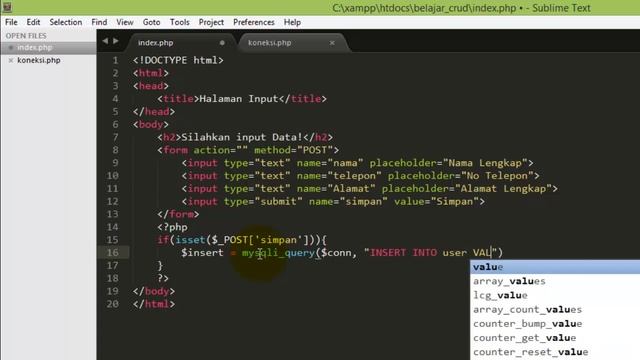Choose 'counter_bump_value' autocomplete suggestion
The height and width of the screenshot is (360, 640).
click(x=555, y=324)
